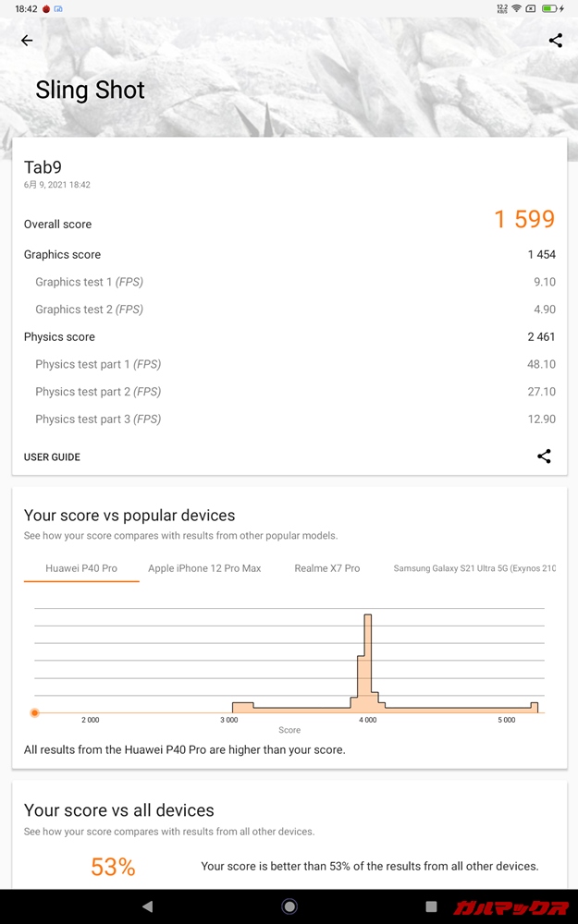Tap the Overall score value 1 599

(x=523, y=220)
